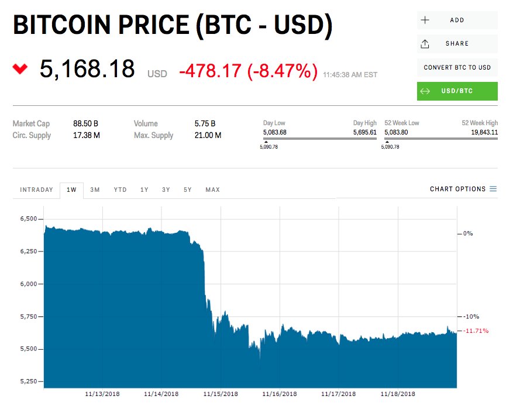Click the Day Low marker triangle
Screen dimensions: 513x420
pyautogui.click(x=266, y=142)
